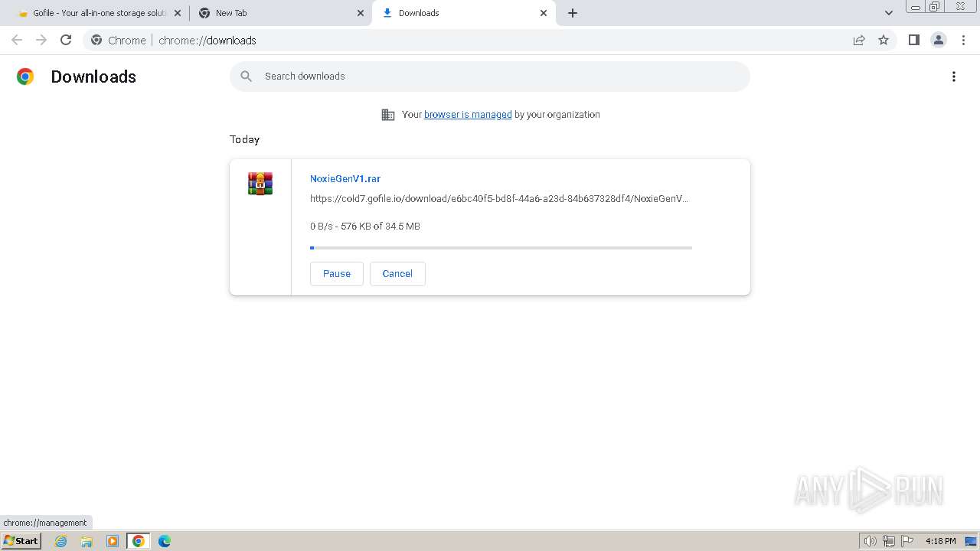The image size is (980, 551).
Task: Open the profile avatar icon
Action: click(x=939, y=40)
